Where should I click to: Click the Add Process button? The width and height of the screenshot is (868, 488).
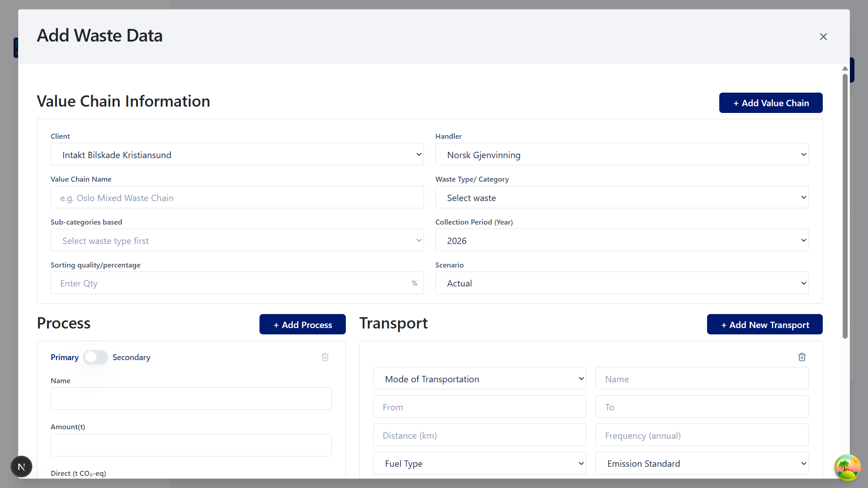click(302, 324)
